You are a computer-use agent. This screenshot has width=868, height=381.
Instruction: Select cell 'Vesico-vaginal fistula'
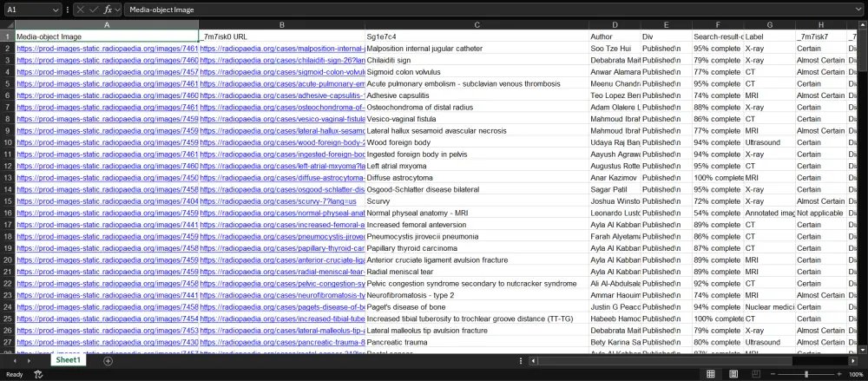(x=477, y=119)
